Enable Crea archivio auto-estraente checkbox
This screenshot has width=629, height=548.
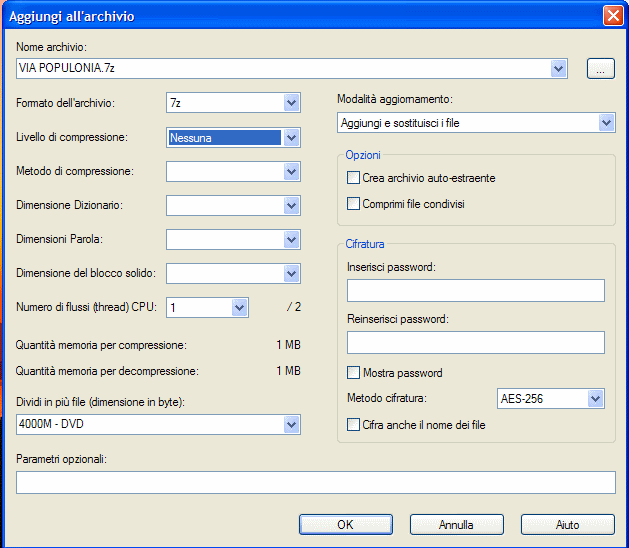(x=353, y=178)
